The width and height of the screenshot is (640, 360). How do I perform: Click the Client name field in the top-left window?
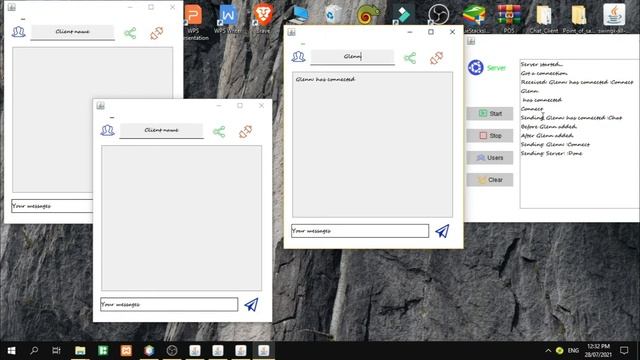click(x=73, y=32)
